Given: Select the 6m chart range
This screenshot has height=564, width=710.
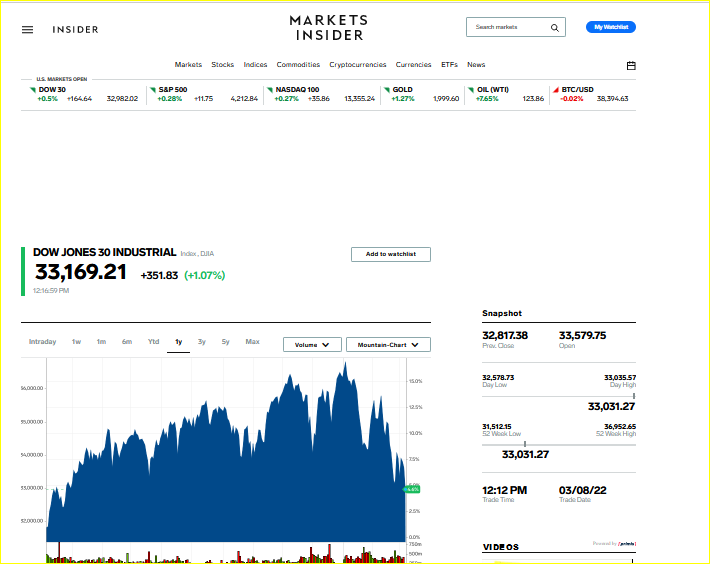Looking at the screenshot, I should point(127,342).
